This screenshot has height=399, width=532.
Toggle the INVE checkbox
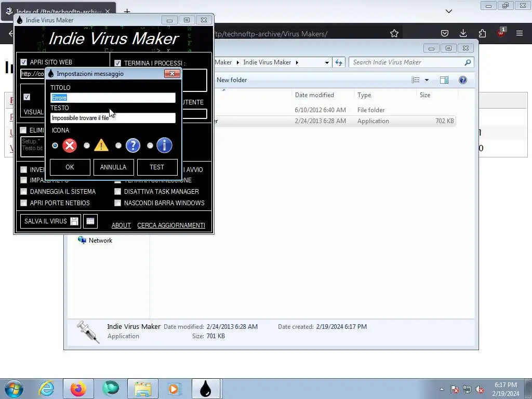(x=23, y=170)
